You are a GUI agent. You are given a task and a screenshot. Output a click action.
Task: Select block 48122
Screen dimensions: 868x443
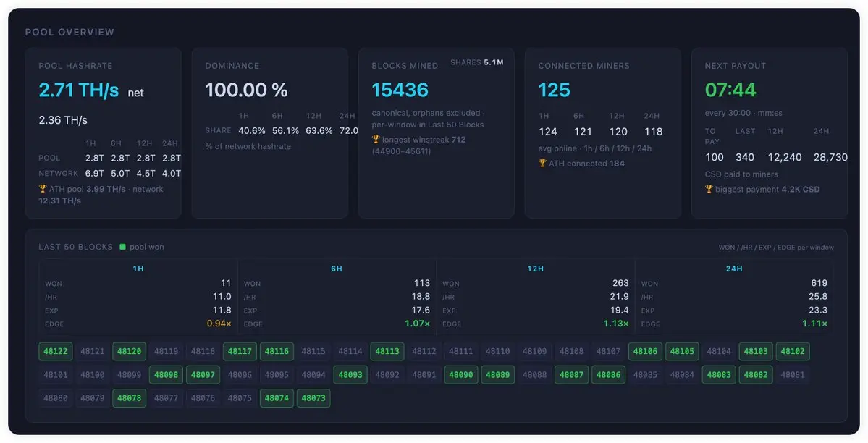(x=55, y=351)
